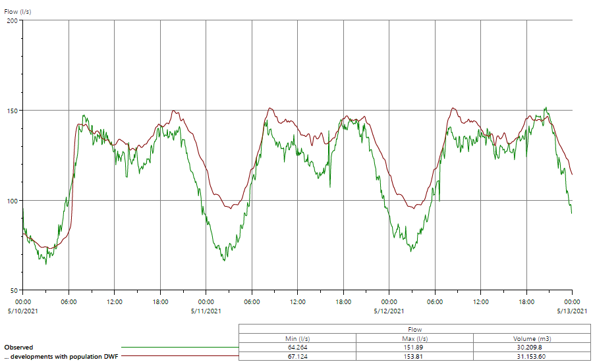Select the Volume (m3) column header

pos(532,338)
